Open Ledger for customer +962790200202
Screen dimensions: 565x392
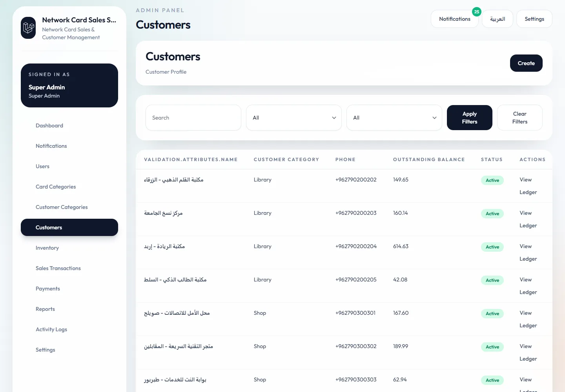pyautogui.click(x=528, y=192)
